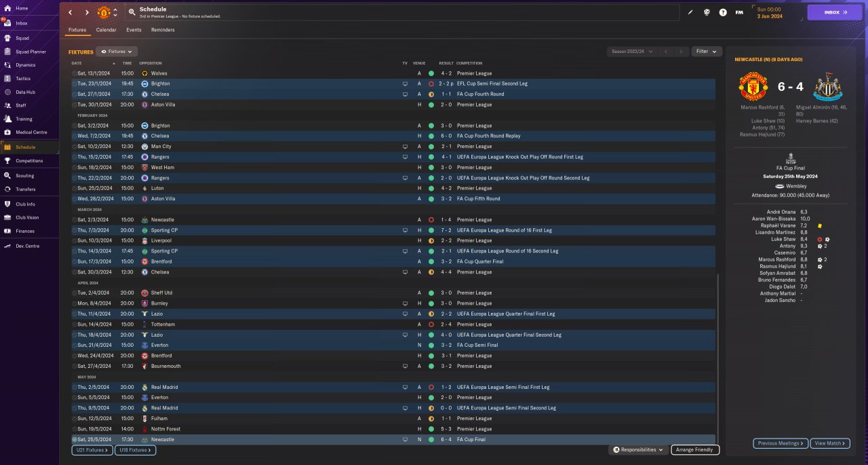868x465 pixels.
Task: Switch to the Reminders tab
Action: pyautogui.click(x=163, y=30)
